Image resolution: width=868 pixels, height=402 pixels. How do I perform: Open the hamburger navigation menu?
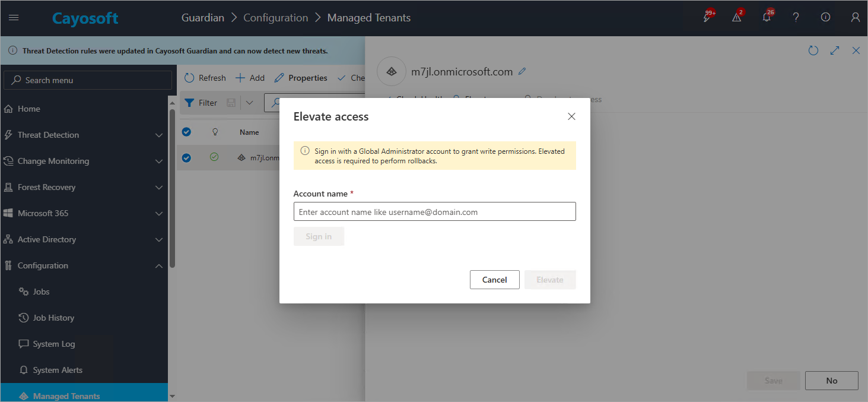14,18
